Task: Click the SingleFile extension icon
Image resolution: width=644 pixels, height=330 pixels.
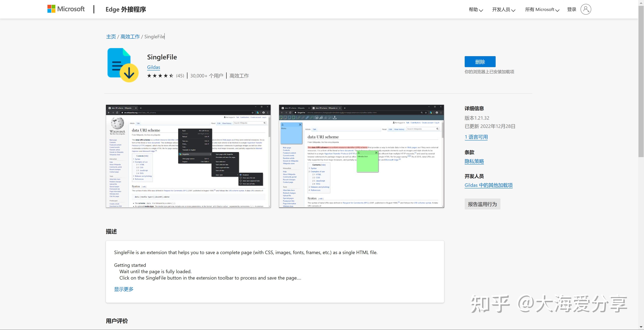Action: coord(123,65)
